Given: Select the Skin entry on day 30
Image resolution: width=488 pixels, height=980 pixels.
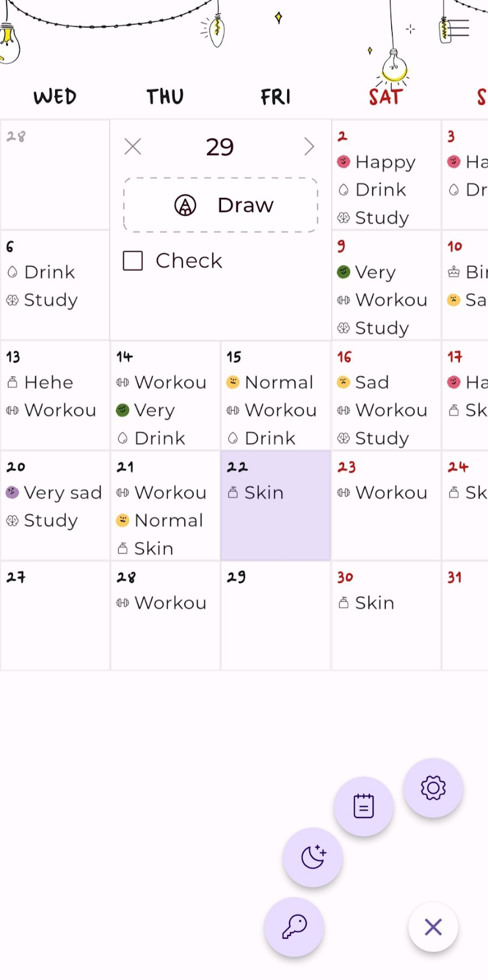Looking at the screenshot, I should pyautogui.click(x=367, y=603).
